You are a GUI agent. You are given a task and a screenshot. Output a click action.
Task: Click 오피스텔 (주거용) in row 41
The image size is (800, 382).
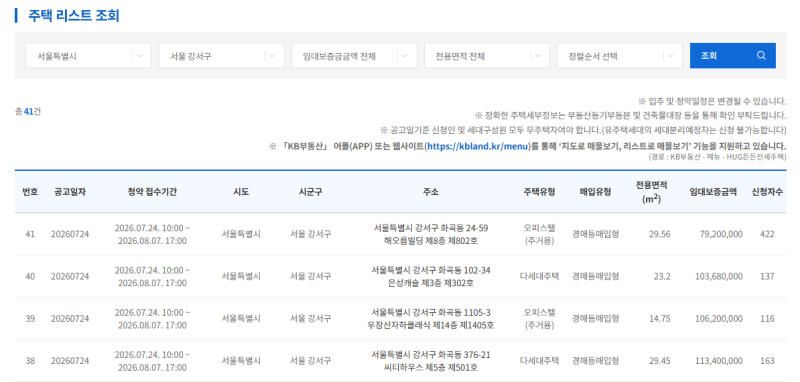point(539,234)
